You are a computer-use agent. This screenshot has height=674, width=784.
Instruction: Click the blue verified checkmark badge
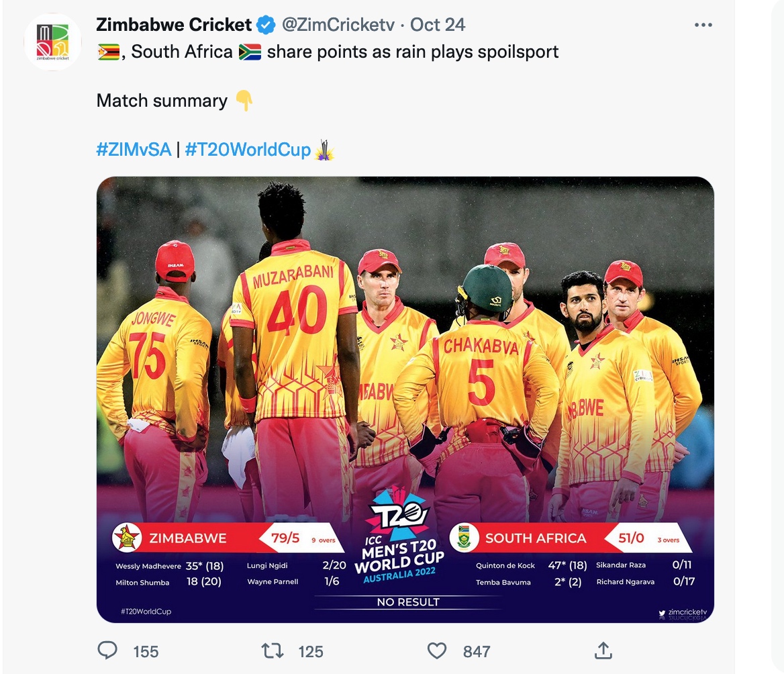pyautogui.click(x=266, y=26)
